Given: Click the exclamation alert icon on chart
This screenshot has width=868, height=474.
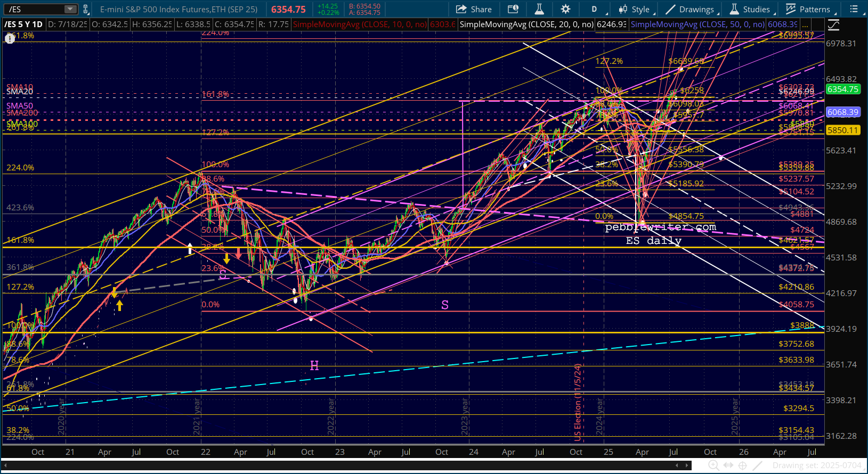Looking at the screenshot, I should [x=10, y=38].
